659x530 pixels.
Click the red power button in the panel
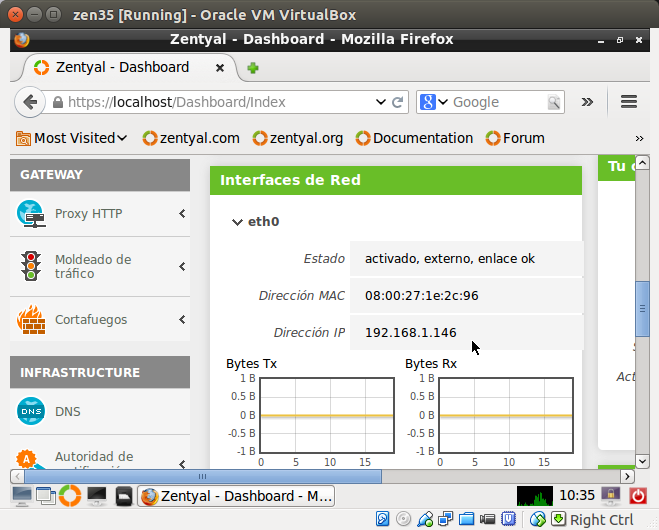[x=638, y=496]
